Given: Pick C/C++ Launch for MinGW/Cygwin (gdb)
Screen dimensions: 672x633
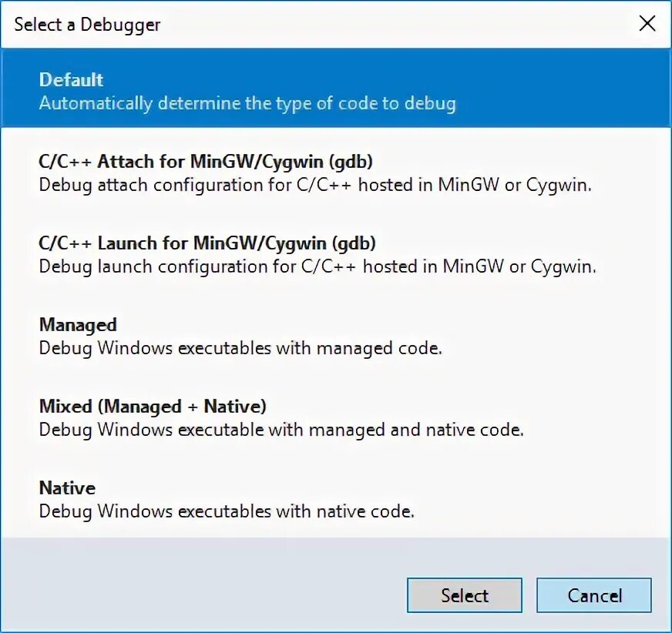Looking at the screenshot, I should 207,243.
